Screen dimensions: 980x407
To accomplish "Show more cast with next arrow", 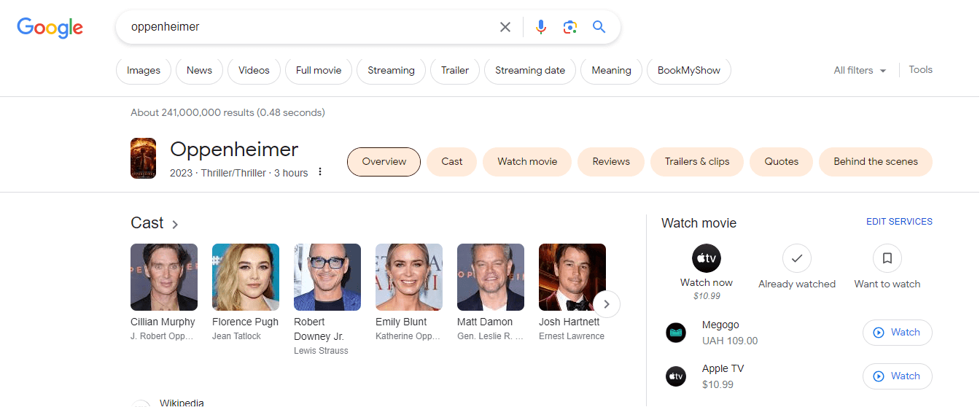I will point(607,304).
